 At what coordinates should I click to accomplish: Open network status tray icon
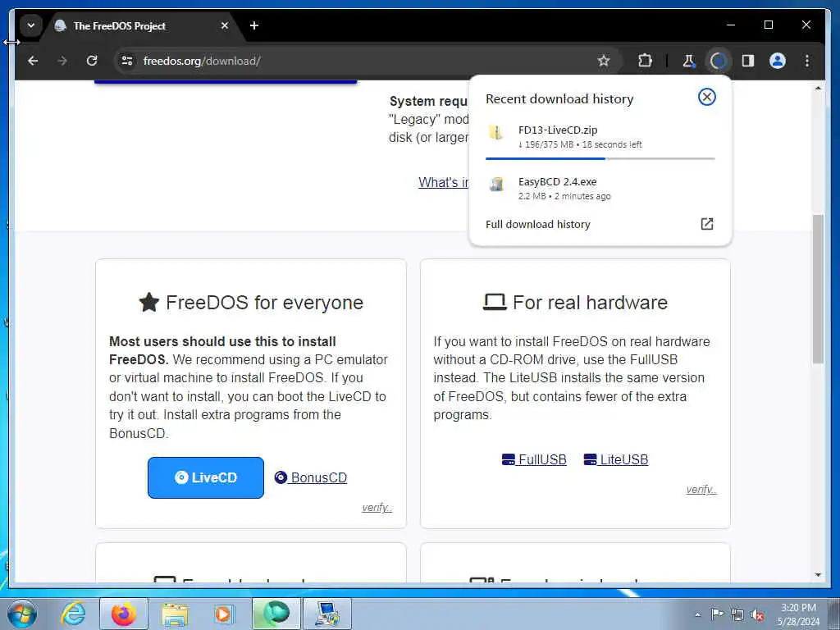pyautogui.click(x=737, y=614)
